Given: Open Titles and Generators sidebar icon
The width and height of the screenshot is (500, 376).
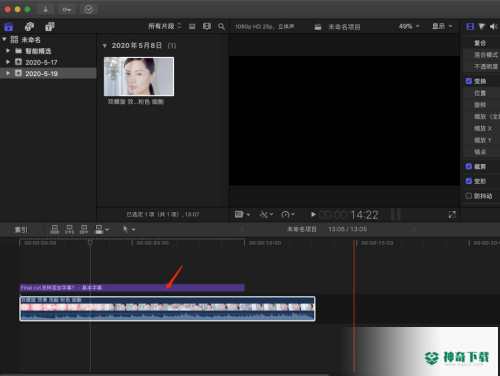Looking at the screenshot, I should [x=50, y=26].
